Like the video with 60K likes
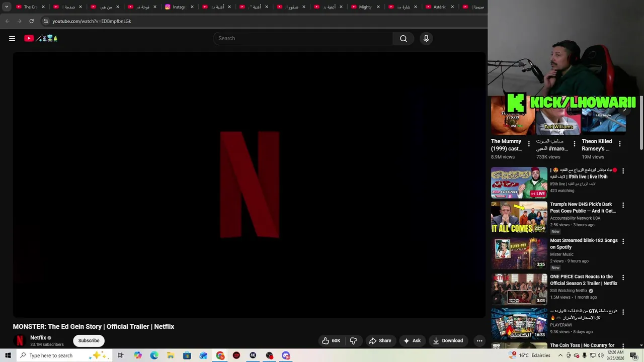Screen dimensions: 644x362 point(331,340)
